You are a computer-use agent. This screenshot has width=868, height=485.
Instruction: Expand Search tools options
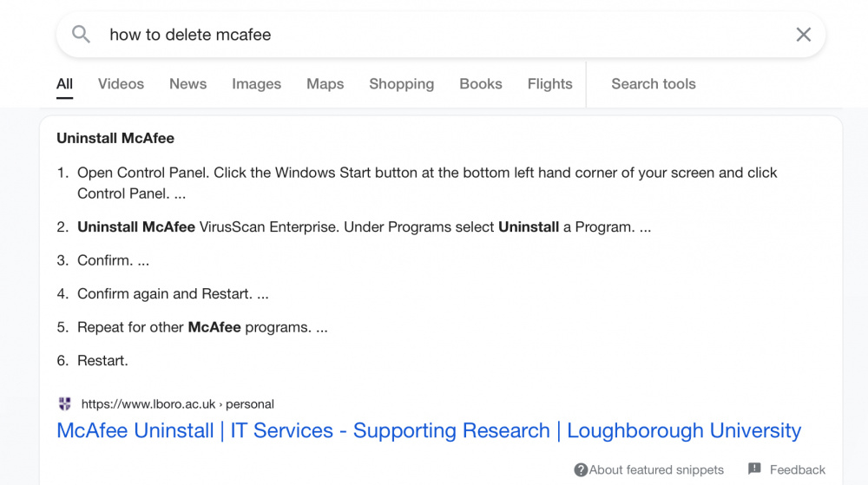[654, 84]
